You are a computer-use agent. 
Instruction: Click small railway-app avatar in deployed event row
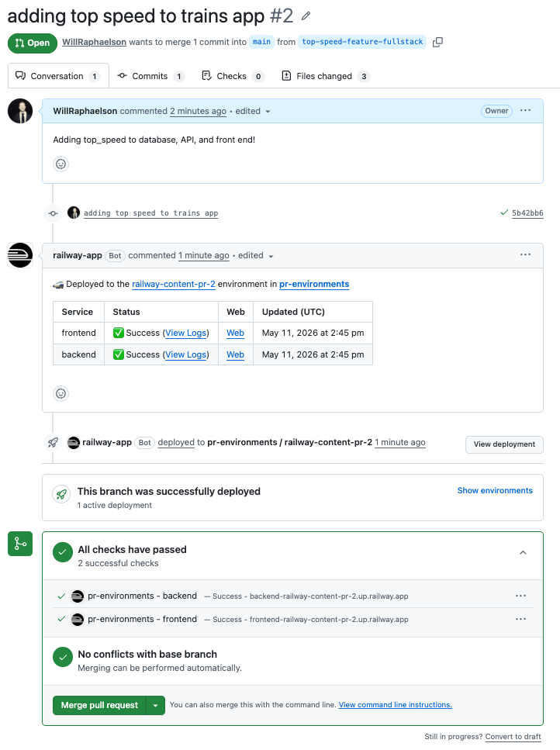tap(74, 442)
